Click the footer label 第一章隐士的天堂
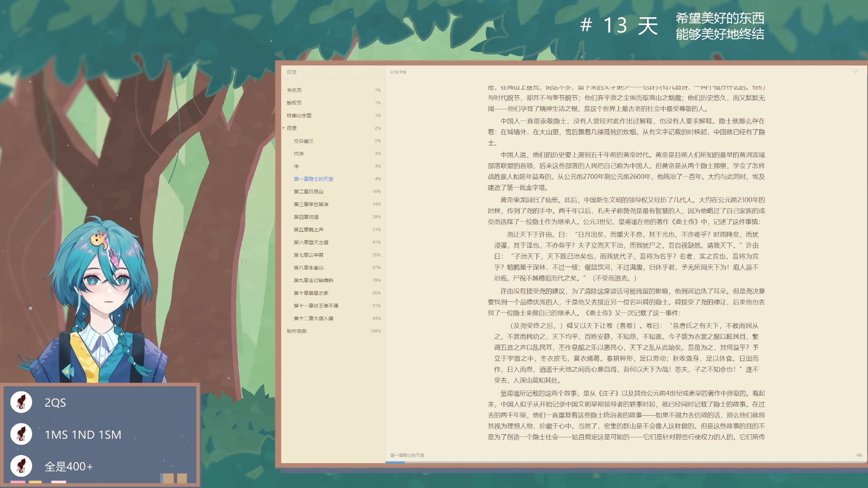Screen dimensions: 868x488 [407, 455]
